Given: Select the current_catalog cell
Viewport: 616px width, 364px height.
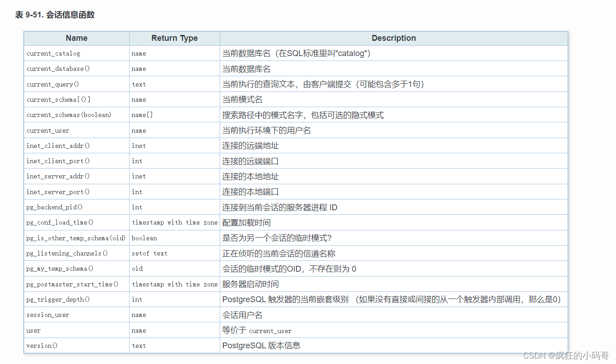Looking at the screenshot, I should pyautogui.click(x=77, y=53).
